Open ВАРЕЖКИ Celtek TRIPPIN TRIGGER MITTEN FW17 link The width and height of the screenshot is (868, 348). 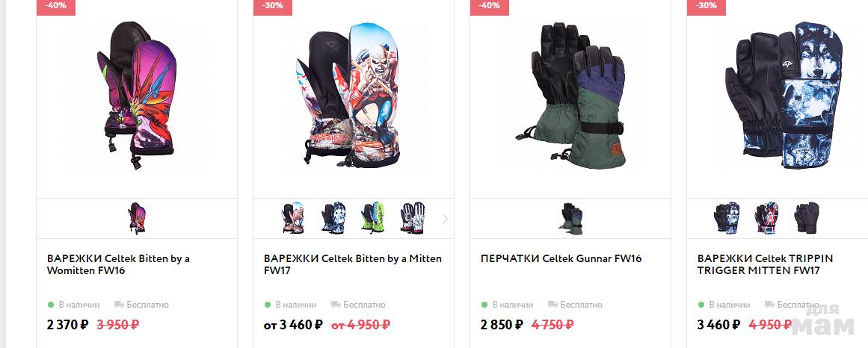click(765, 264)
